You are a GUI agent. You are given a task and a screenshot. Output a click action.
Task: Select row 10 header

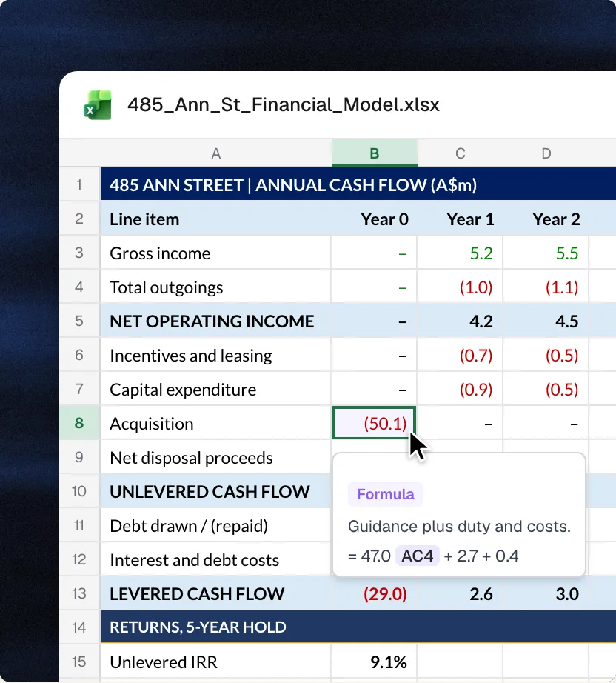(79, 491)
